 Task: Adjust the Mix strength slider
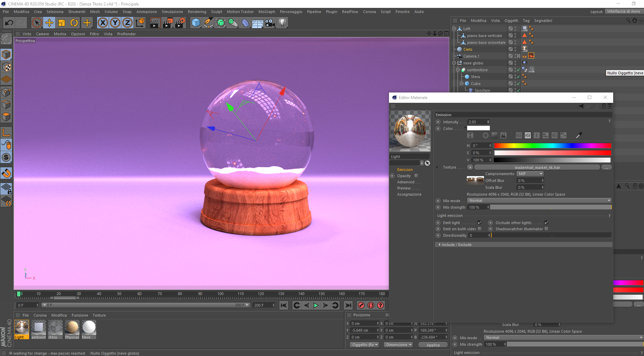(551, 207)
